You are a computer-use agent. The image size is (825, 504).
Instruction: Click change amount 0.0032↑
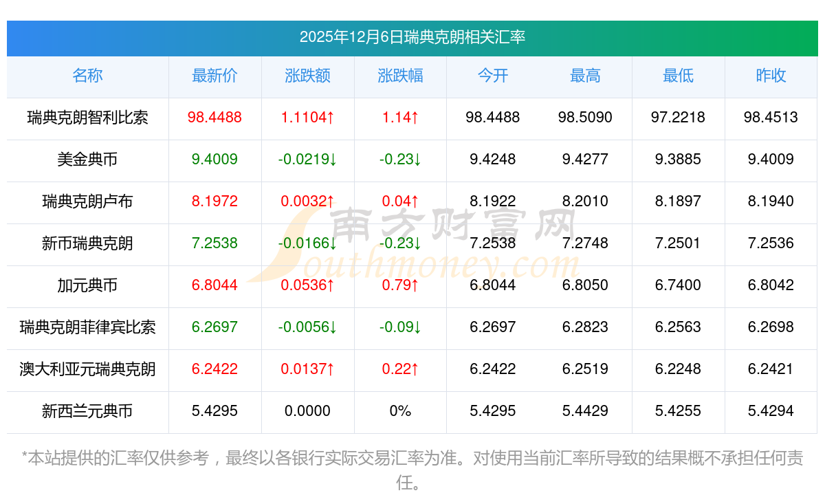[307, 201]
